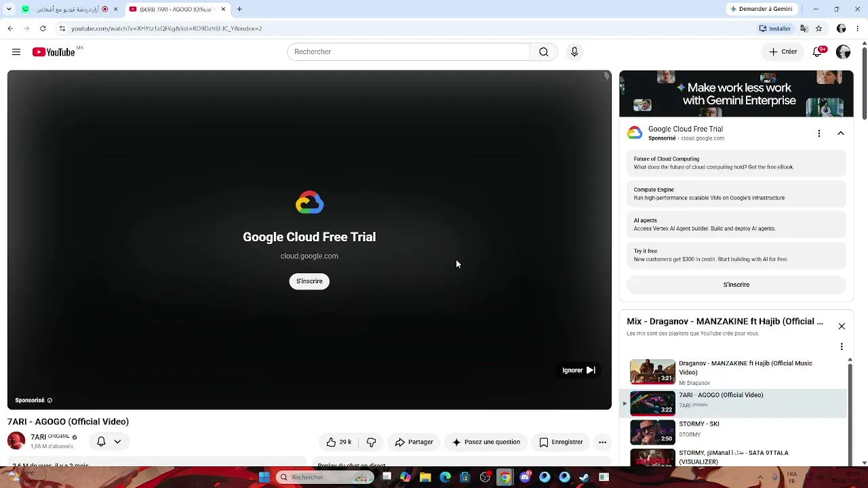Image resolution: width=868 pixels, height=488 pixels.
Task: Click the browser address bar URL
Action: pyautogui.click(x=167, y=28)
